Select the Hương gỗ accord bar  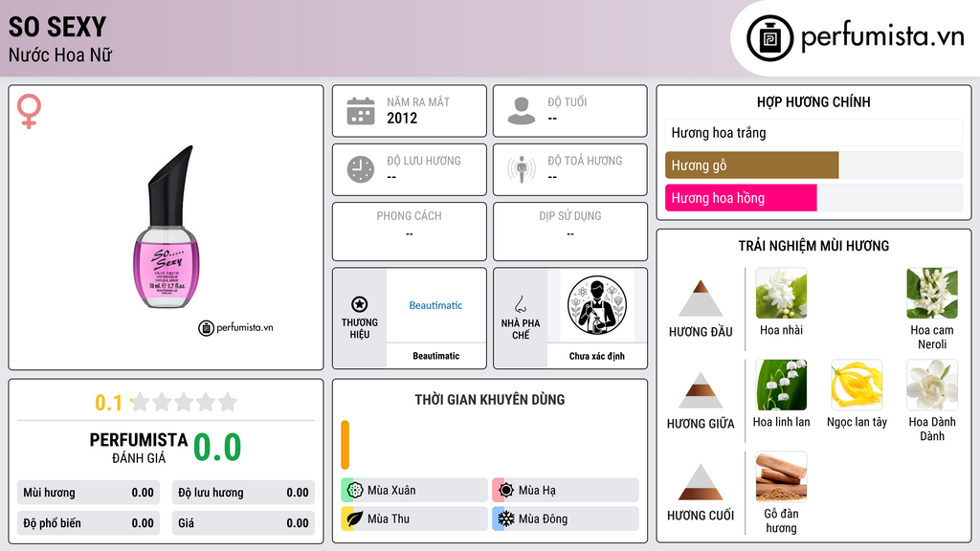point(813,165)
